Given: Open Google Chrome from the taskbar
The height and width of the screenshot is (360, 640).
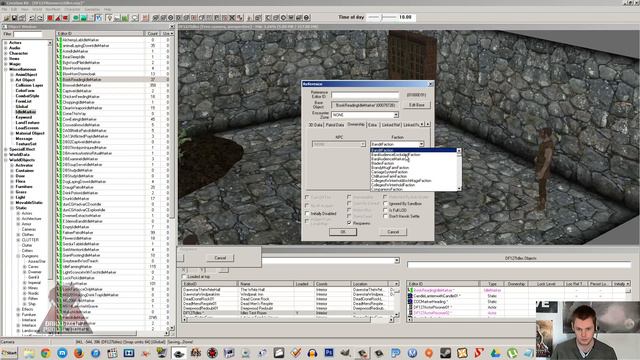Looking at the screenshot, I should [45, 353].
